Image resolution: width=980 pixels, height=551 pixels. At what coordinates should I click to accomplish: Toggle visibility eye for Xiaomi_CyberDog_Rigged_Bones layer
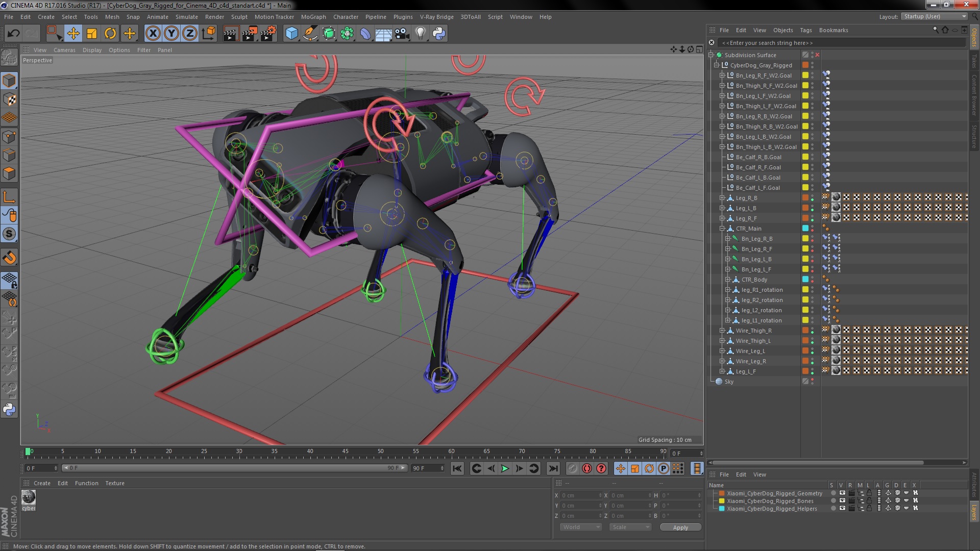click(842, 501)
